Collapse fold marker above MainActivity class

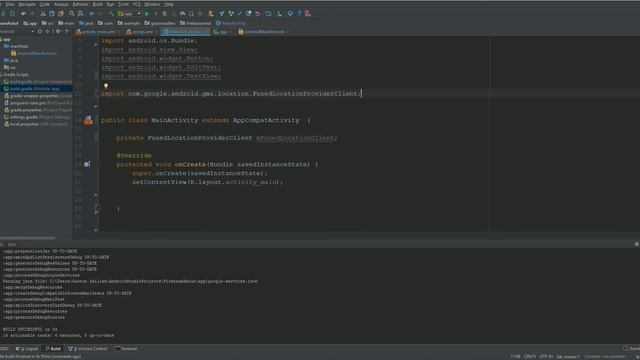point(96,107)
